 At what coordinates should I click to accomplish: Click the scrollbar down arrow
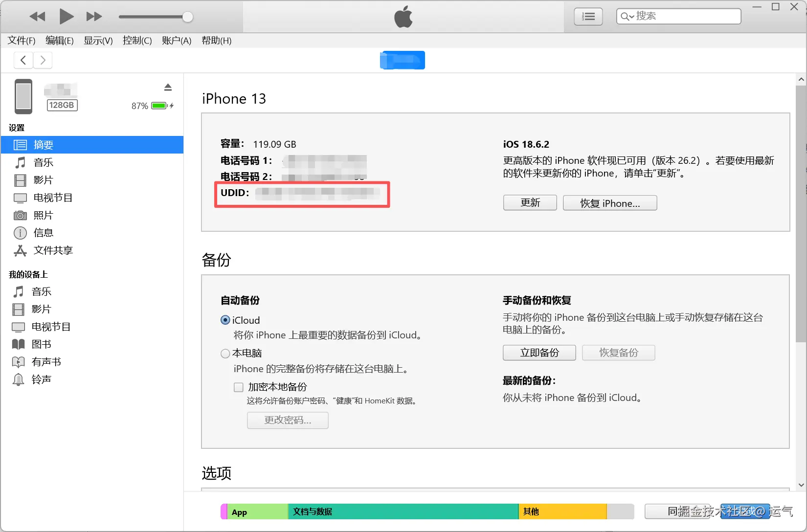pos(801,485)
